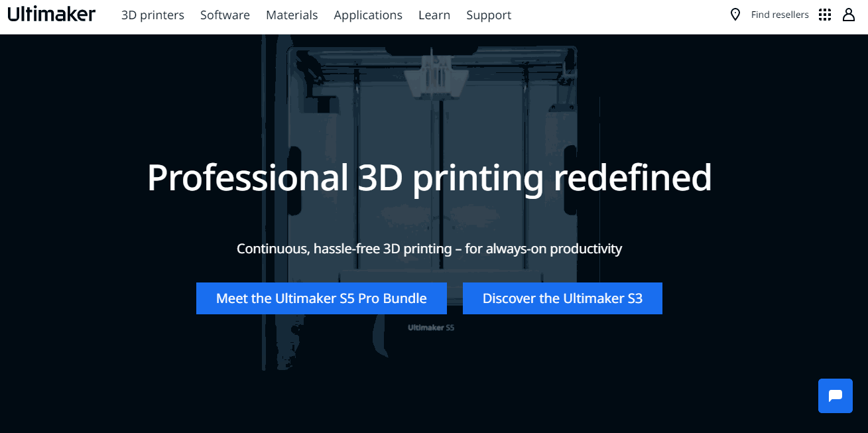Open the Materials menu

[x=292, y=15]
